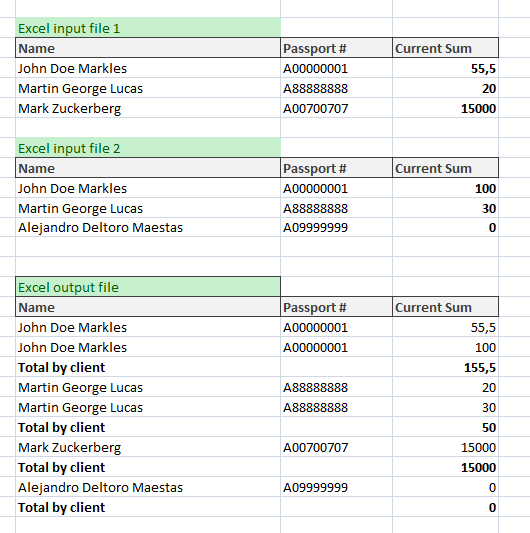Image resolution: width=530 pixels, height=533 pixels.
Task: Select 'Total by client' label beside bold 0
Action: [x=148, y=507]
